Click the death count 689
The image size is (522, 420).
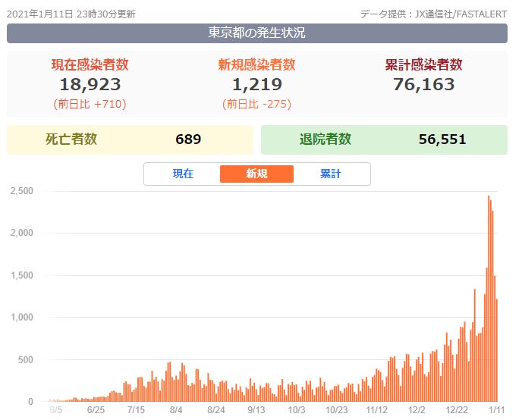pyautogui.click(x=188, y=139)
